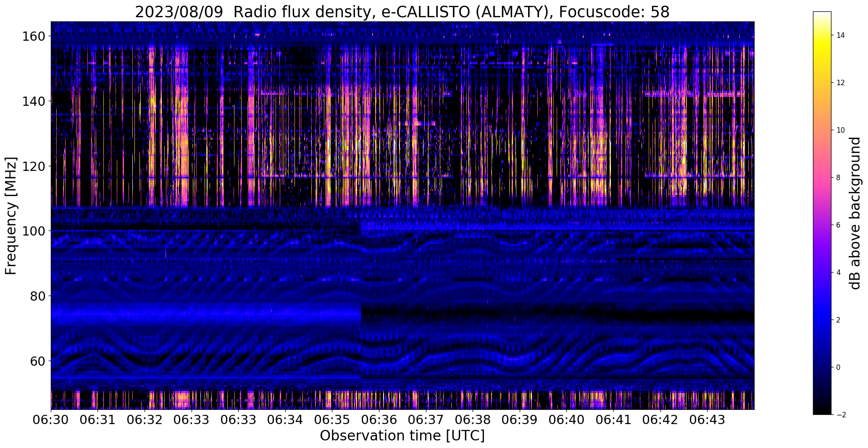The image size is (868, 448).
Task: Click the 'Frequency [MHz]' y-axis label
Action: pos(11,216)
